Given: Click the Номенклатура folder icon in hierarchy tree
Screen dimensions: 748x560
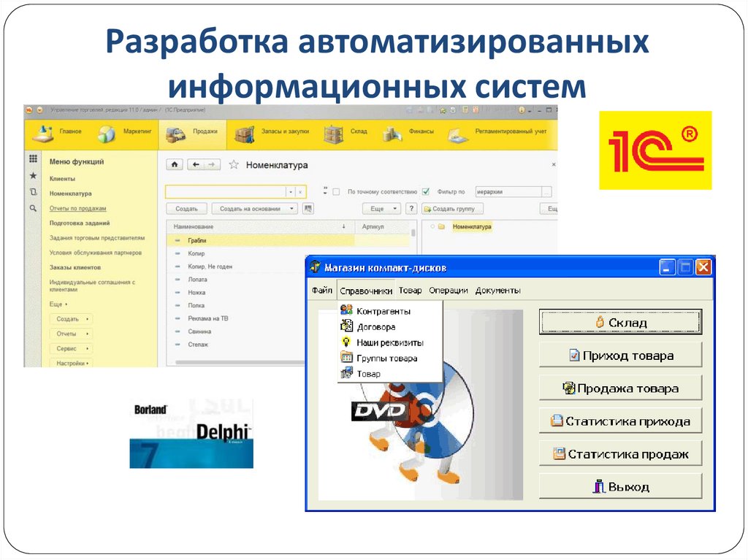Looking at the screenshot, I should point(441,226).
